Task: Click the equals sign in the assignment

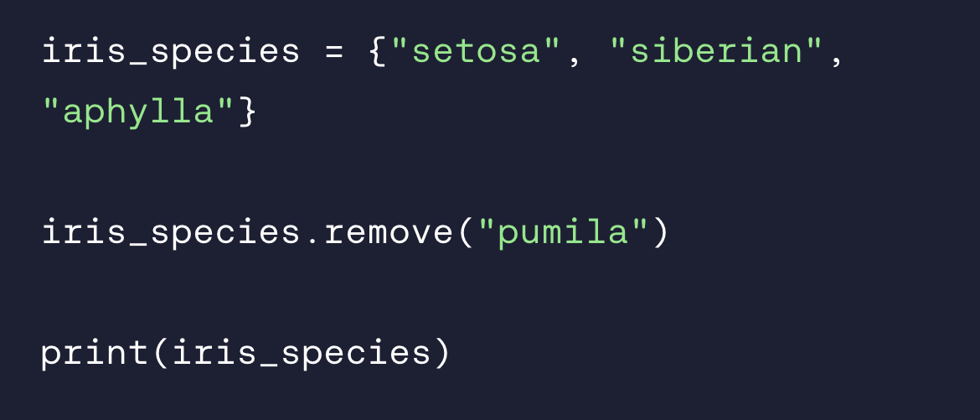Action: coord(334,52)
